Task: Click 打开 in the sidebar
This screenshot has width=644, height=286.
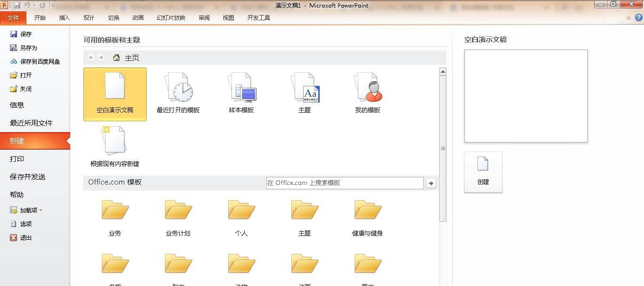Action: (x=21, y=75)
